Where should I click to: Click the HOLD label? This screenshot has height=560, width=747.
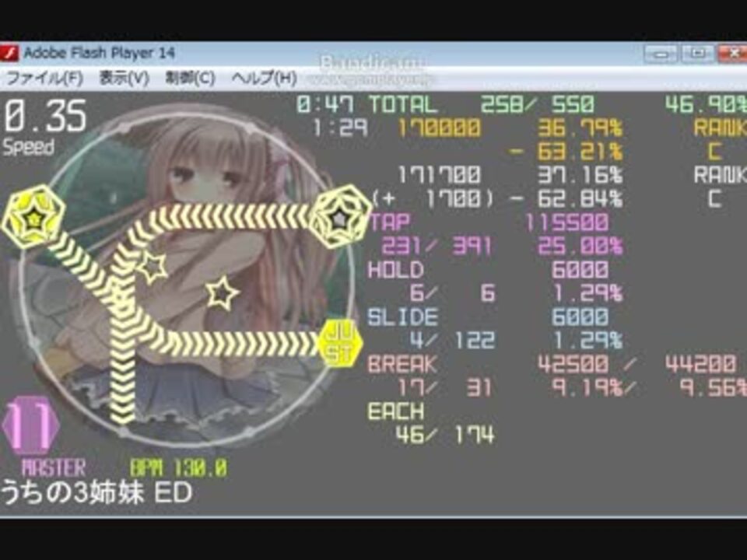(x=396, y=270)
